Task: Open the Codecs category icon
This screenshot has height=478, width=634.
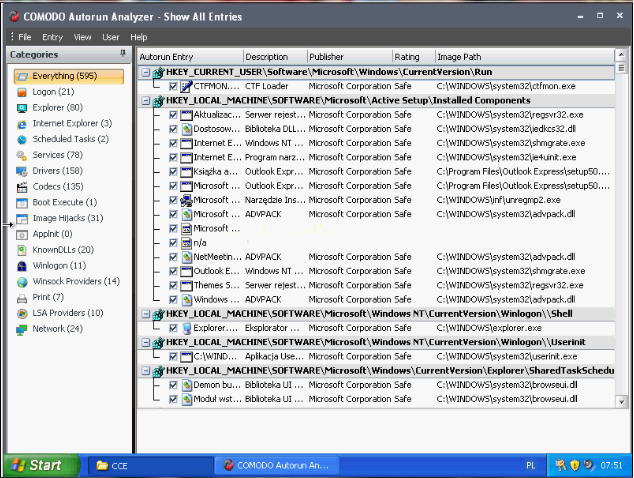Action: [22, 187]
